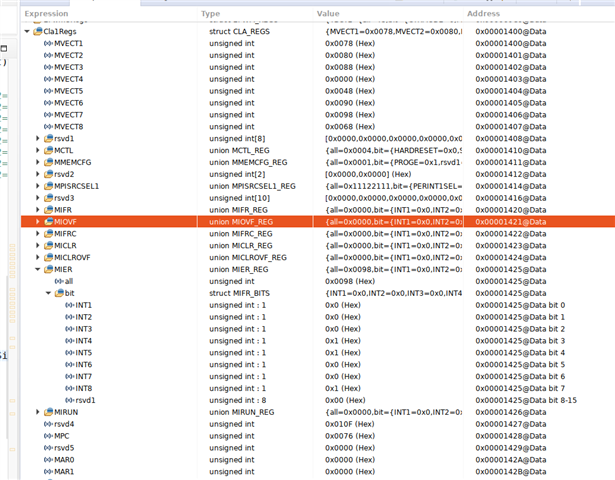The height and width of the screenshot is (480, 615).
Task: Select the MVECT5 row
Action: [x=318, y=91]
